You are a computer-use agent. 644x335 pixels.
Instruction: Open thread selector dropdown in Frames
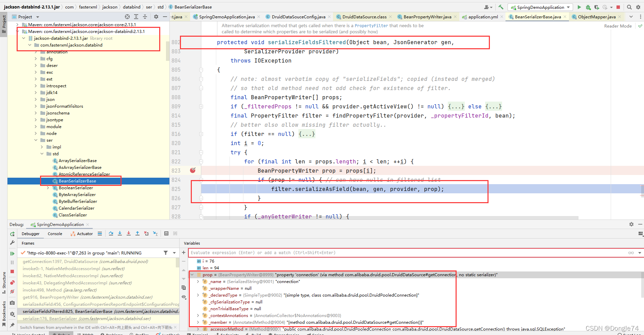pyautogui.click(x=174, y=253)
